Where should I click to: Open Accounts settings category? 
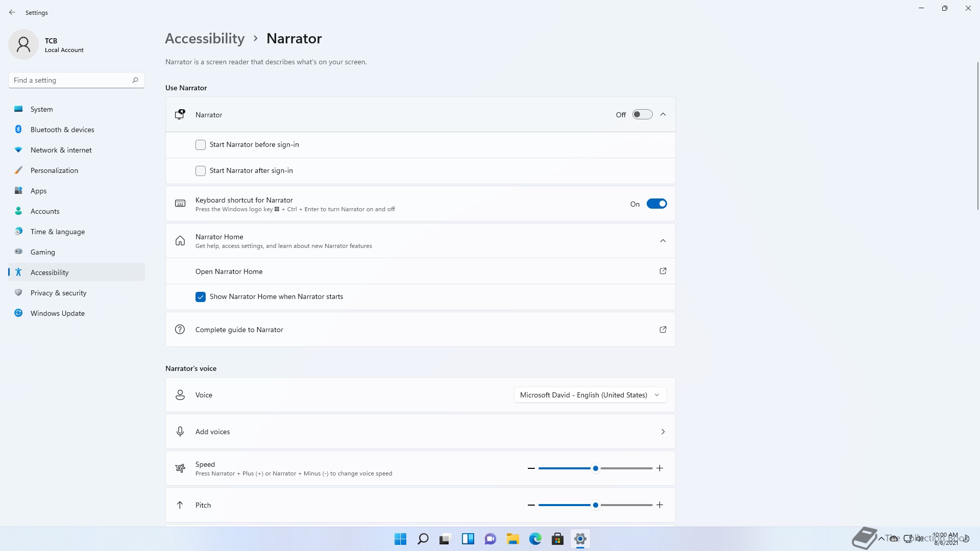(77, 211)
